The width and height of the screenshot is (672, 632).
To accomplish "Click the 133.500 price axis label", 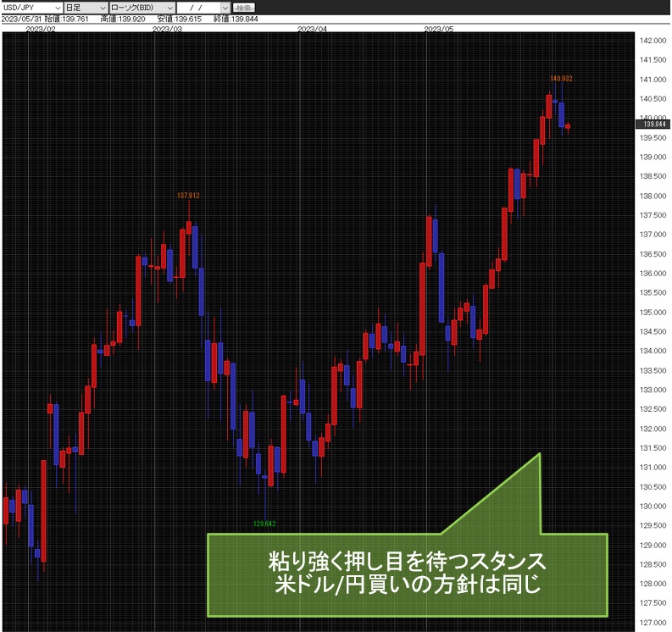I will (653, 370).
